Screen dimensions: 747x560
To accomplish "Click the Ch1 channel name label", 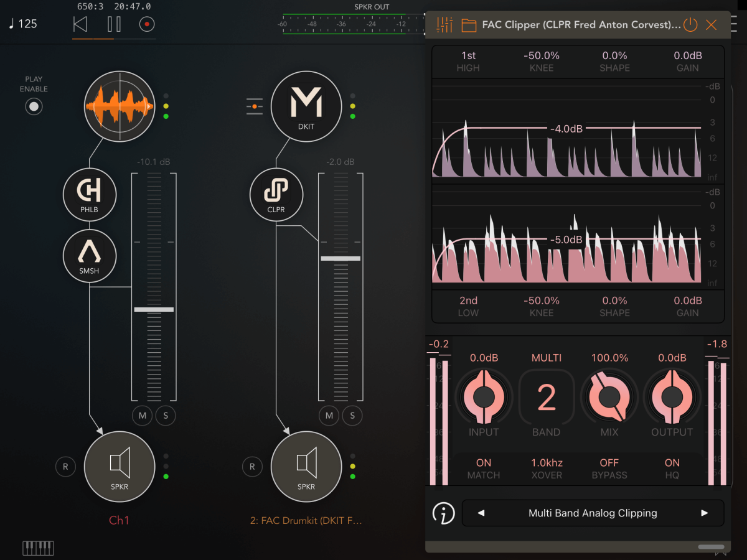I will (119, 520).
